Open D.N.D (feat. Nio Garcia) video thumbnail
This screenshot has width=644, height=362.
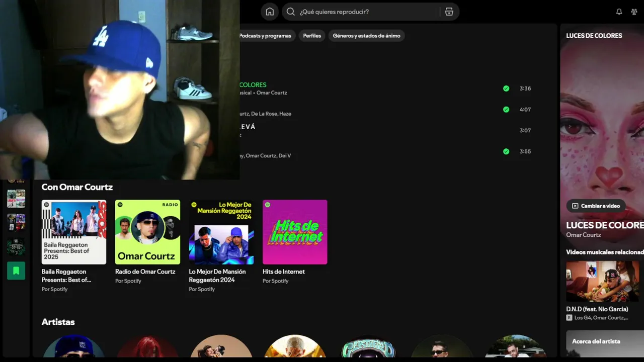tap(603, 281)
